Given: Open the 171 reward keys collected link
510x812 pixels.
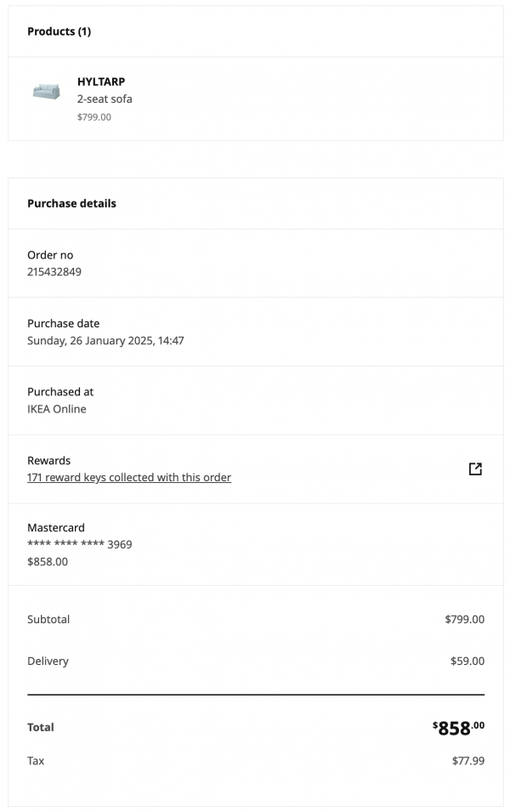Looking at the screenshot, I should coord(129,478).
